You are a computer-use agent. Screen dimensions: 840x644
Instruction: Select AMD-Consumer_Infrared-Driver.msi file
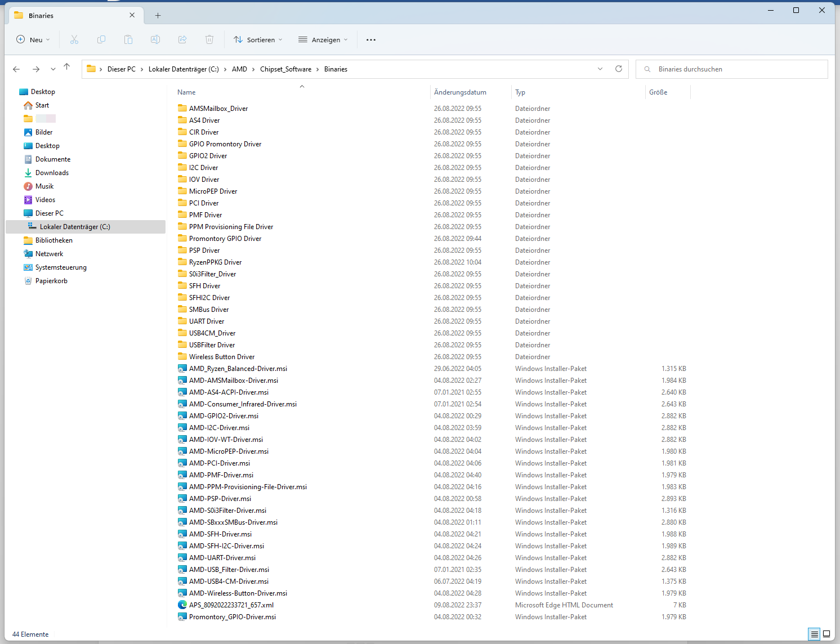coord(243,404)
